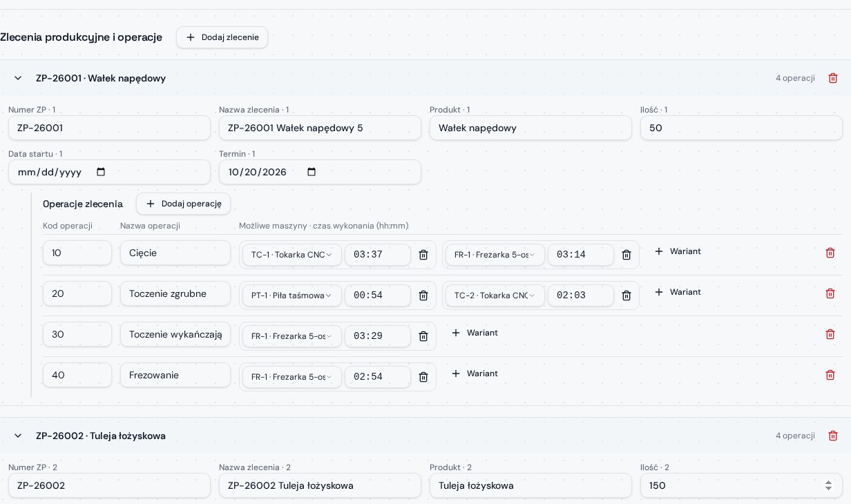
Task: Delete operation 10 Cięcie with its red trash icon
Action: click(x=830, y=253)
